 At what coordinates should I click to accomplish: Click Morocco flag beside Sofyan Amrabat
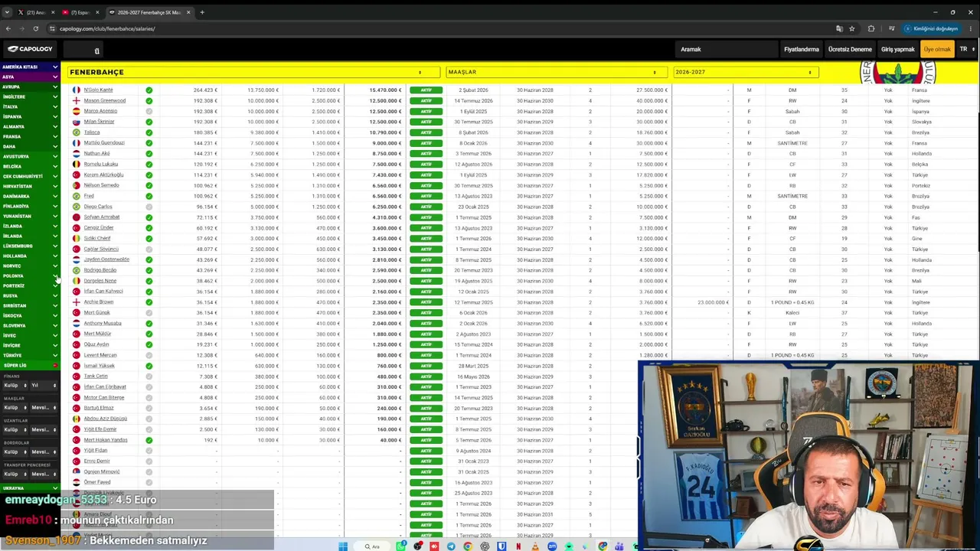click(x=77, y=217)
